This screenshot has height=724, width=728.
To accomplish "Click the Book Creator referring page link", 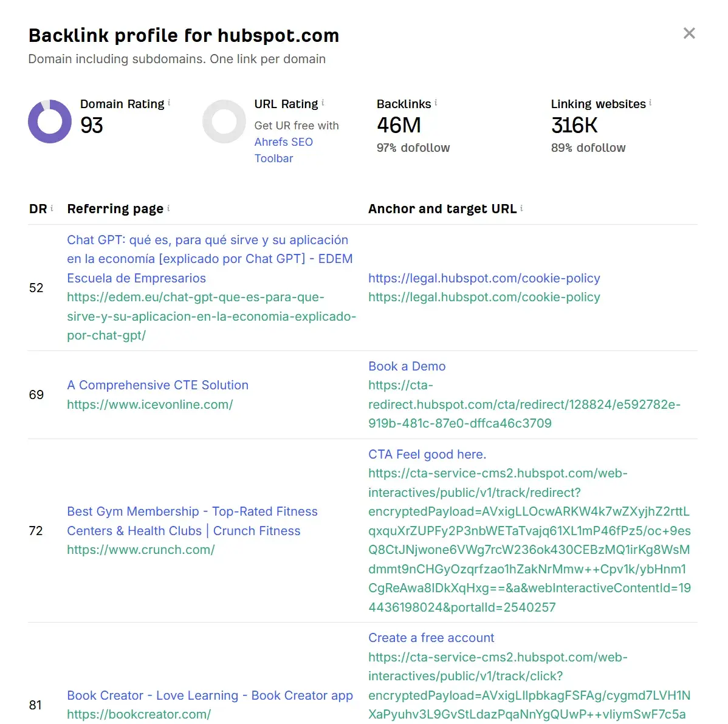I will coord(210,695).
